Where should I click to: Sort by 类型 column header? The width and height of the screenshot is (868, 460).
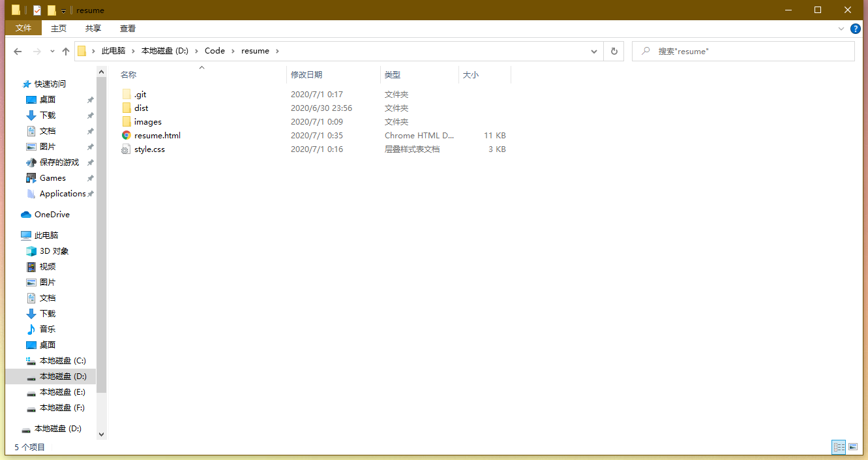click(x=393, y=75)
